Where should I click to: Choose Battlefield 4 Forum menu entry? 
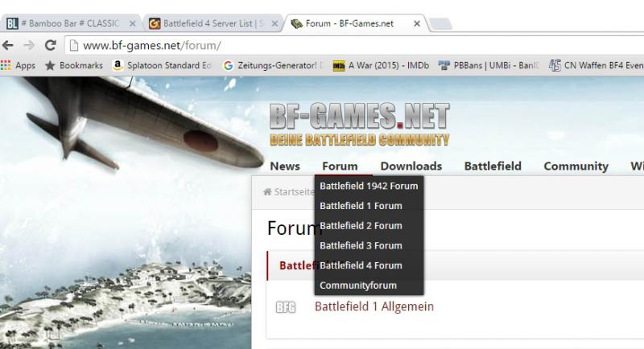pos(360,265)
